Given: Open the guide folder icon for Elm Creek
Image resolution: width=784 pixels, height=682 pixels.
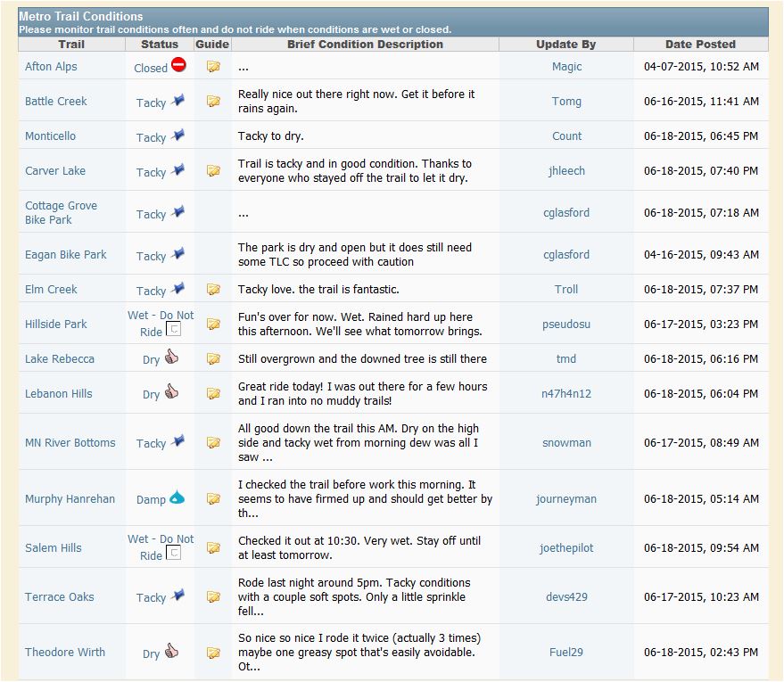Looking at the screenshot, I should point(213,289).
